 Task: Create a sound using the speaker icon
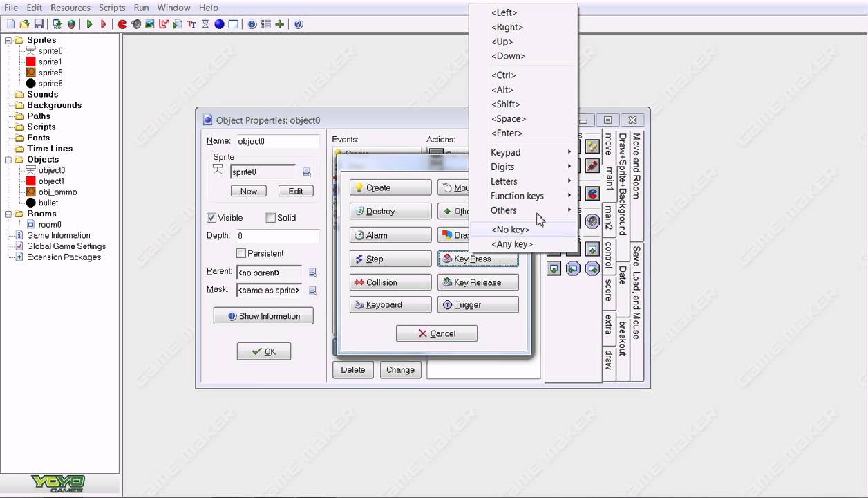coord(136,24)
